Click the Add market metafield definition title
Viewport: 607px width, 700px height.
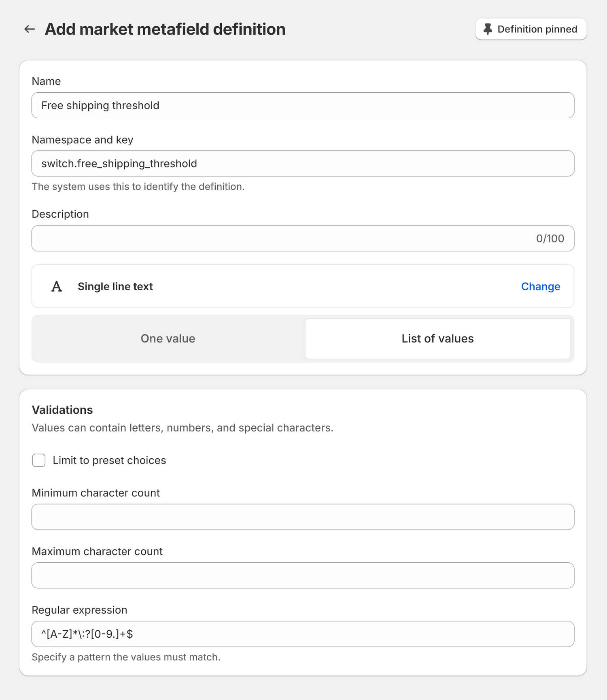165,29
